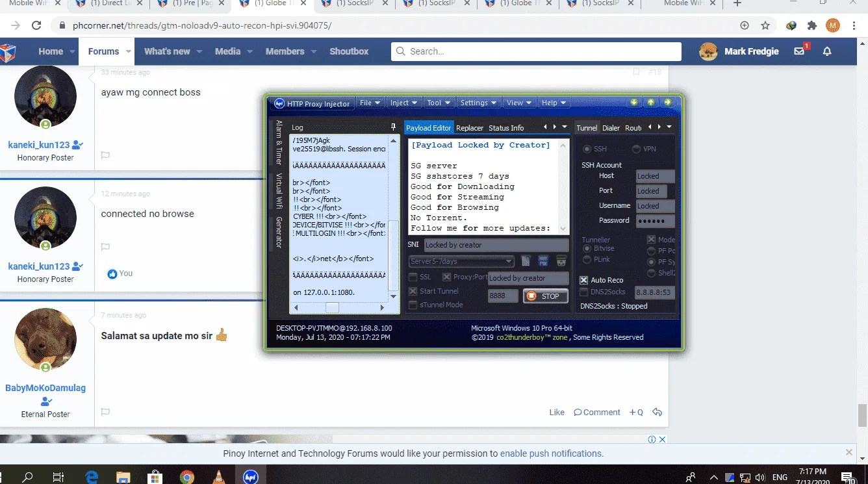The image size is (868, 484).
Task: Click the 'enable push notifications' link
Action: point(552,453)
